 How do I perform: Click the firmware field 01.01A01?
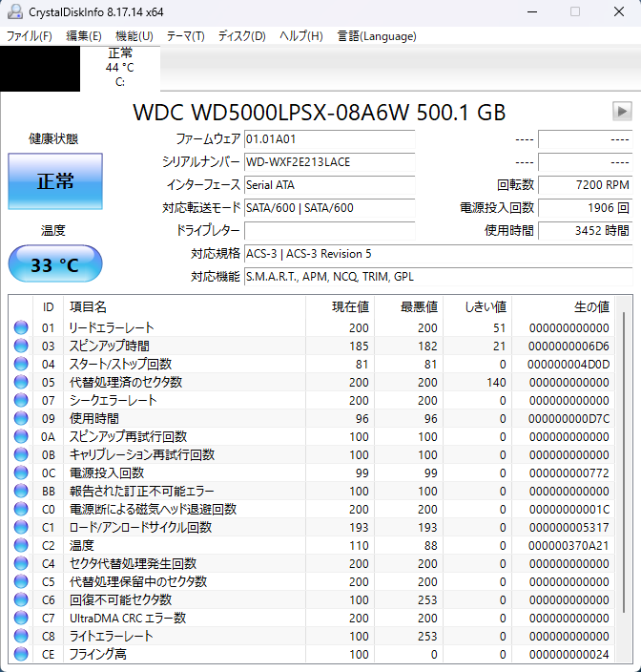point(329,139)
